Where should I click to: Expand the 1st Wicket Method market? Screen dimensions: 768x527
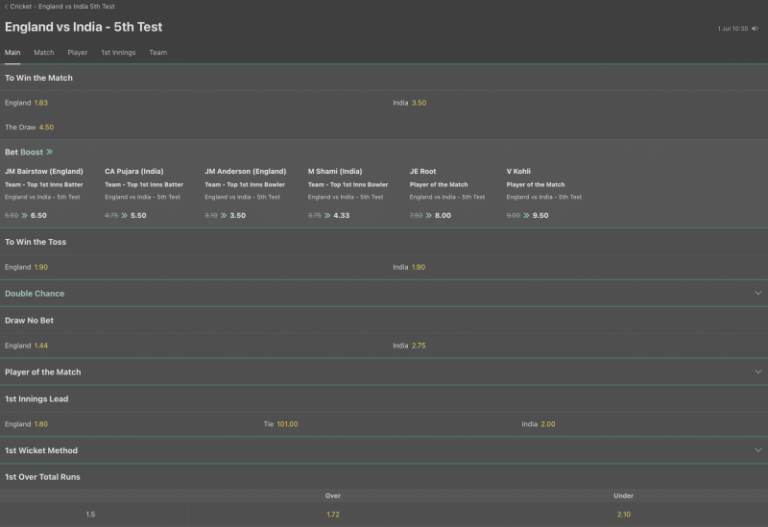tap(757, 450)
